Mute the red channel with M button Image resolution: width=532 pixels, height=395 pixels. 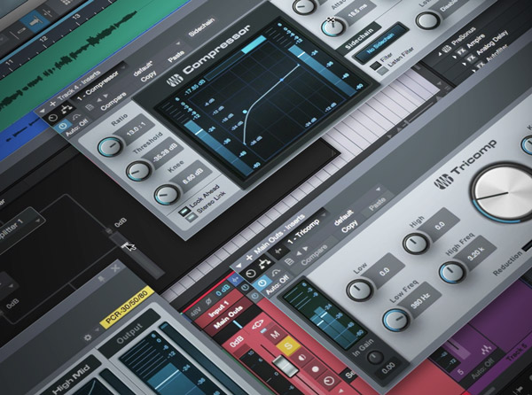coord(275,335)
